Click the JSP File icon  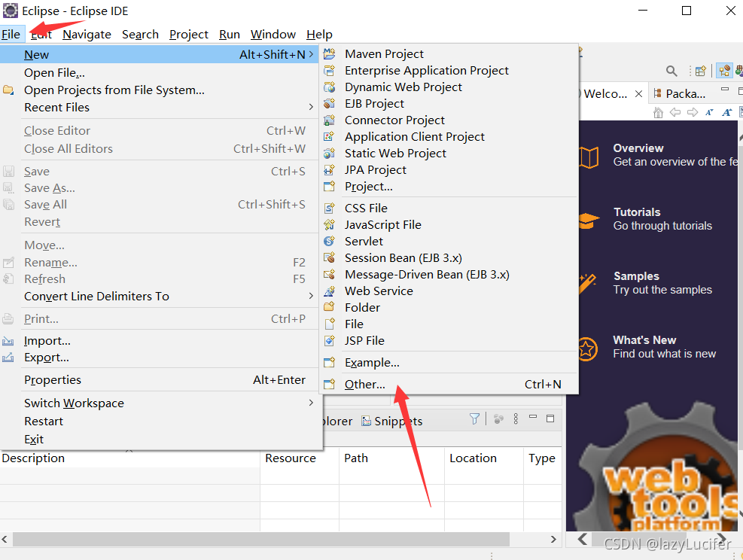(x=329, y=341)
